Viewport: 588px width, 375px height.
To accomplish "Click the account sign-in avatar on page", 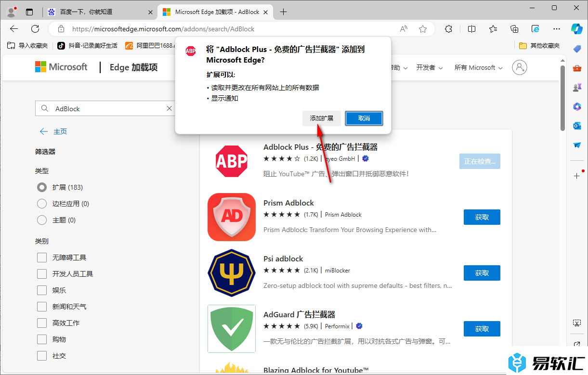I will [520, 67].
